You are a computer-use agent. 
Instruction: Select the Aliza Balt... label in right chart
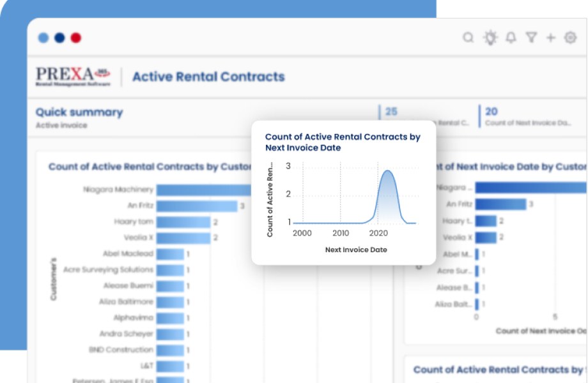pyautogui.click(x=453, y=304)
